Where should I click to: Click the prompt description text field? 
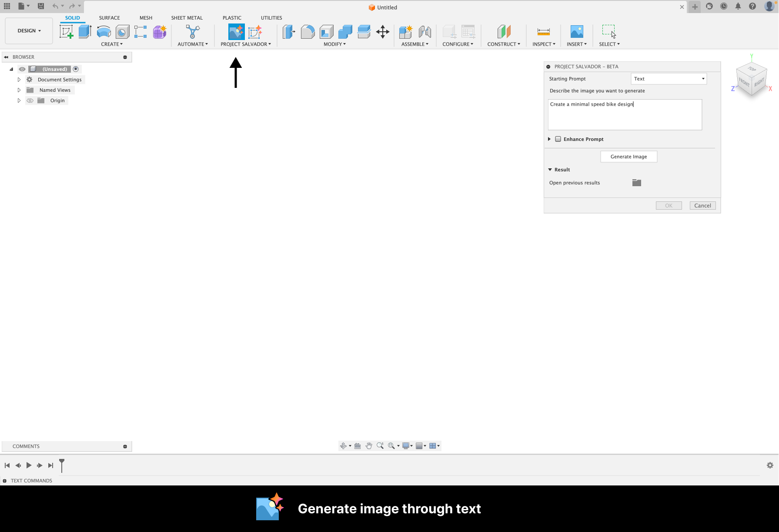pyautogui.click(x=625, y=115)
